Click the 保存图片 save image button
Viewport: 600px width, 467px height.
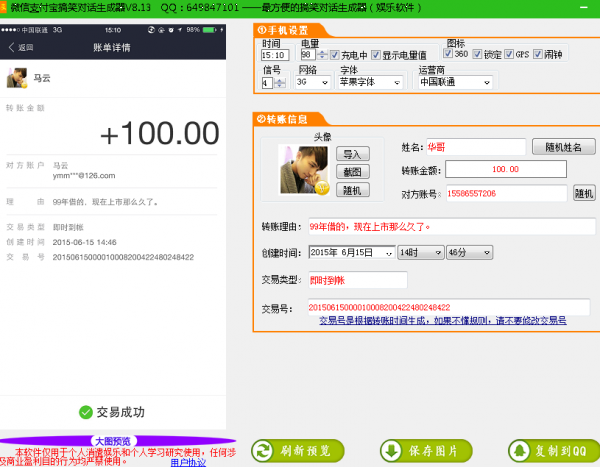[426, 451]
